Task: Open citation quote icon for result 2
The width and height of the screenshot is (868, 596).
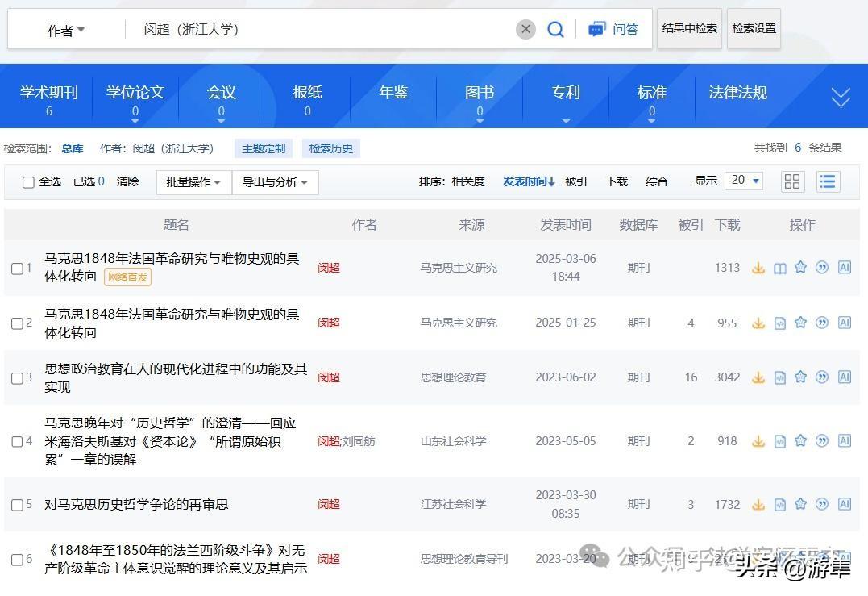Action: point(822,323)
